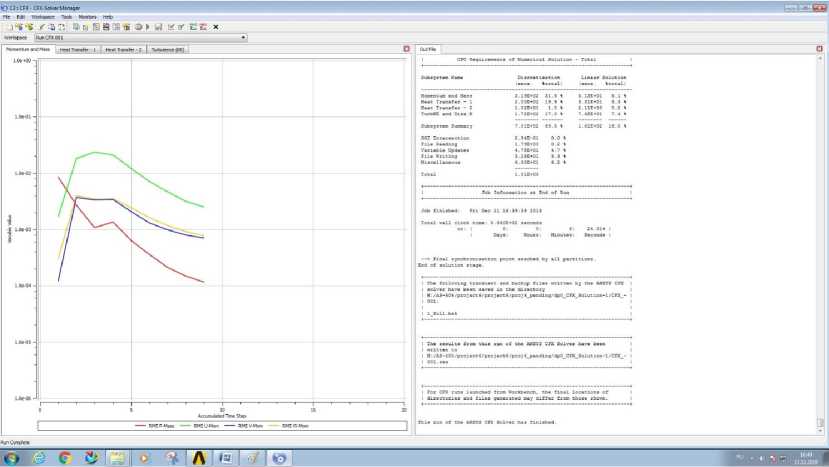Click the Job Finished line in Out File
Image resolution: width=829 pixels, height=467 pixels.
481,210
